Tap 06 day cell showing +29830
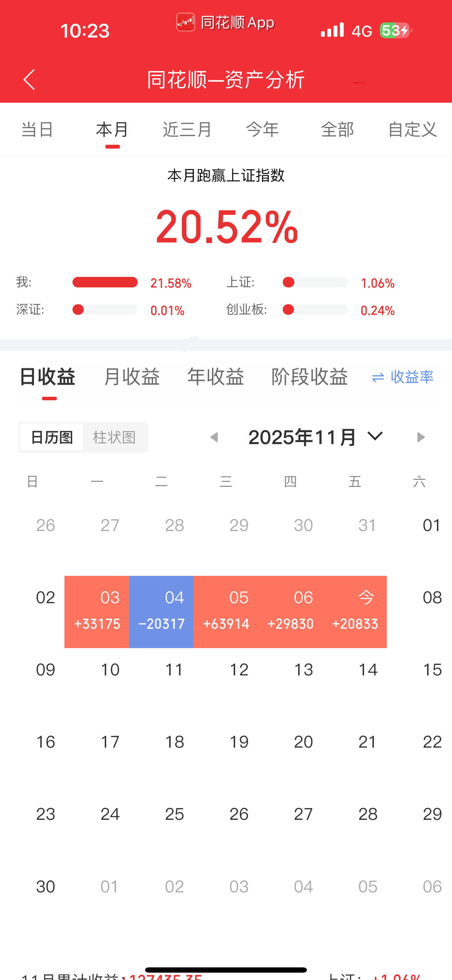 [290, 612]
